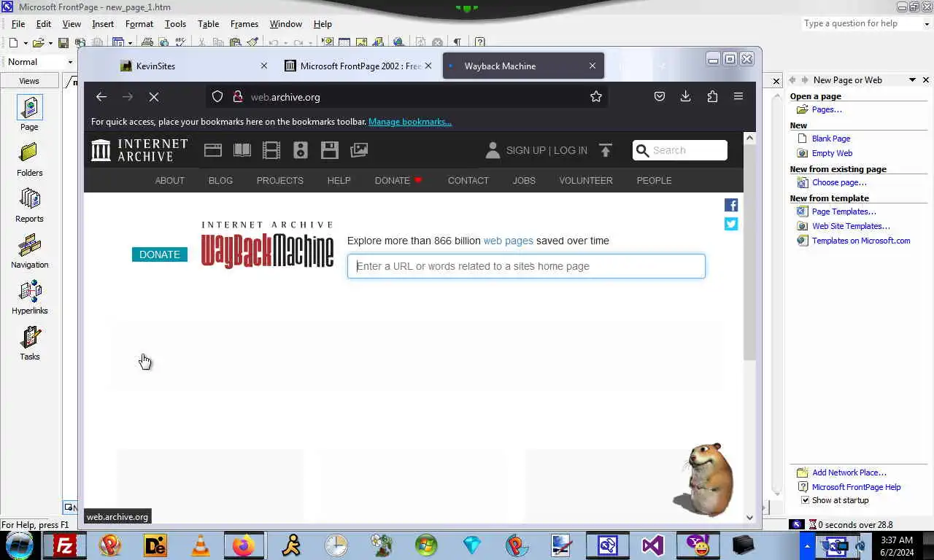Viewport: 934px width, 560px height.
Task: Show hidden system tray icons arrow
Action: (x=807, y=545)
